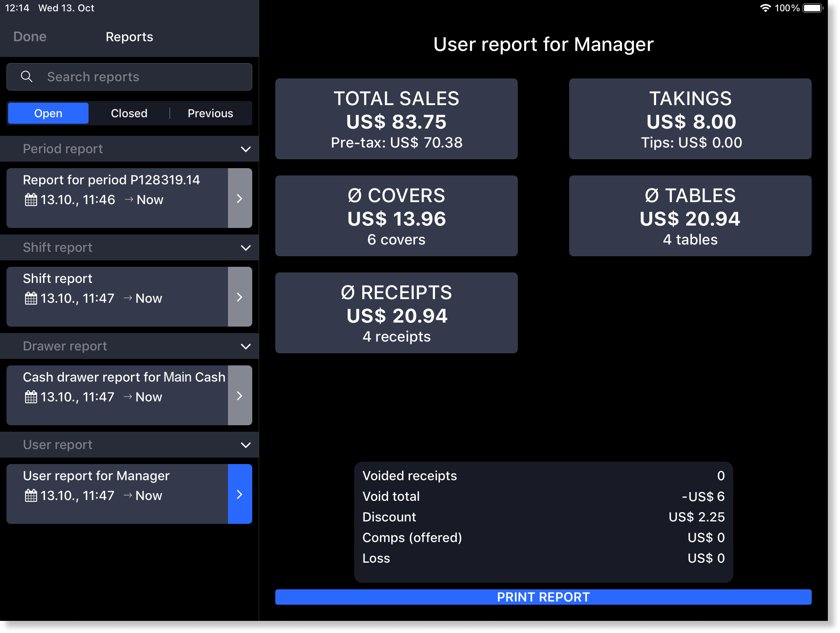840x633 pixels.
Task: Click Pre-tax: US$ 70.38 text
Action: coord(397,143)
